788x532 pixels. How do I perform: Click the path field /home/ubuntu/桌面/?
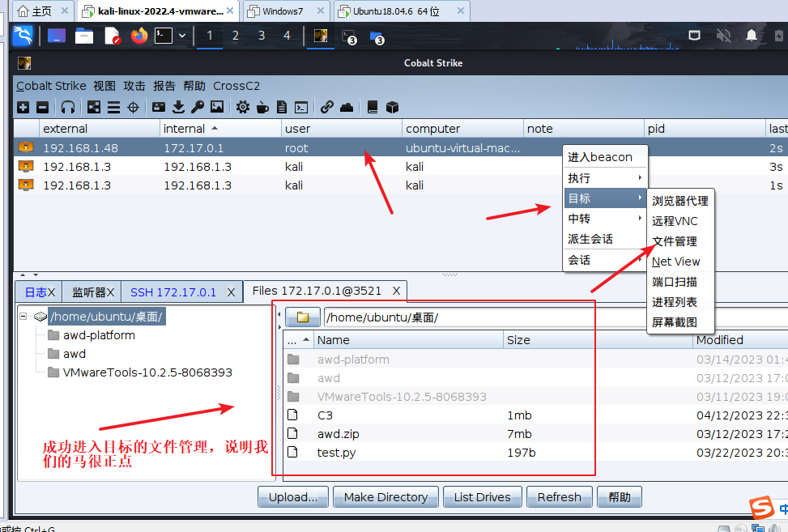[x=556, y=317]
